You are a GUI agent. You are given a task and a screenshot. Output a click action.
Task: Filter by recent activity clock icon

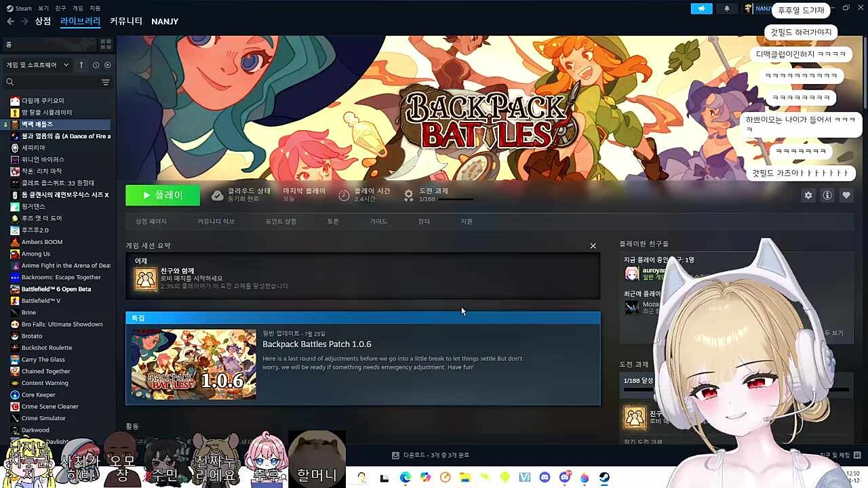(x=96, y=65)
